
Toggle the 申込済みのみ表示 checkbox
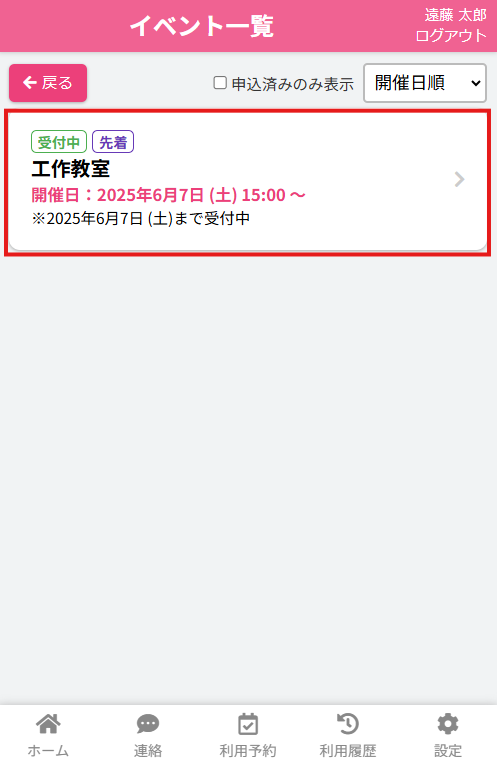pos(220,83)
